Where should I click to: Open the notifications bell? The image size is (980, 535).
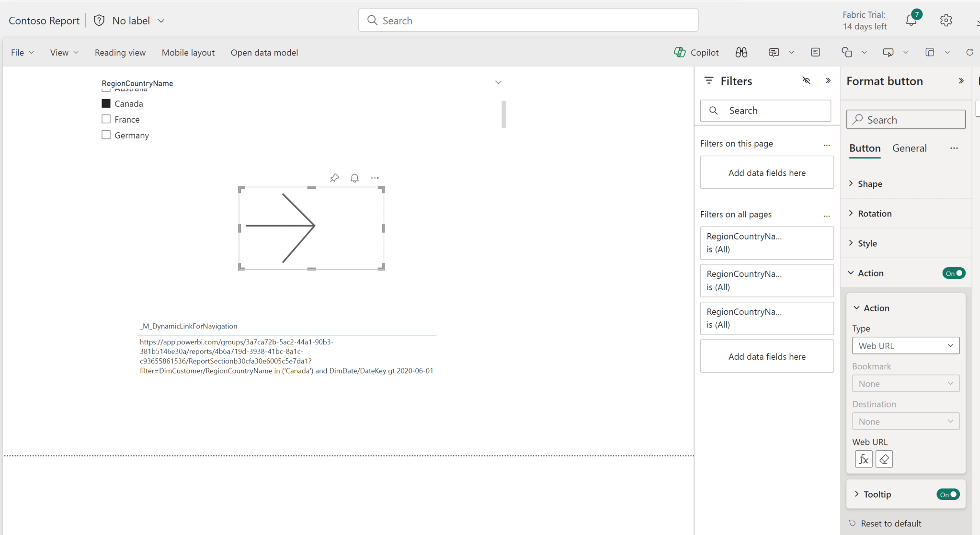click(x=911, y=20)
